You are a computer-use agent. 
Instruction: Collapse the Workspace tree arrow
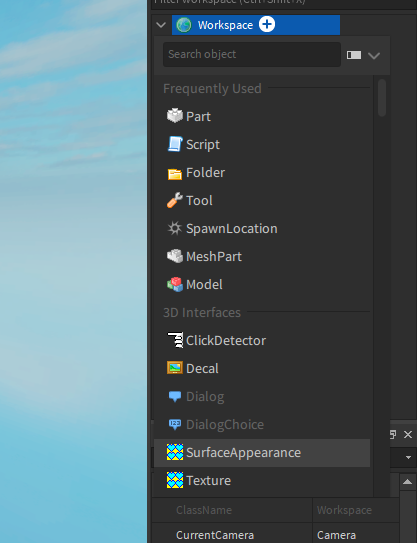161,25
